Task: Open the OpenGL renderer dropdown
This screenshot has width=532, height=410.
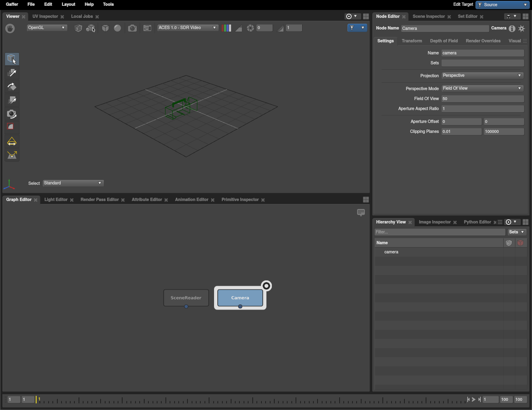Action: 47,28
